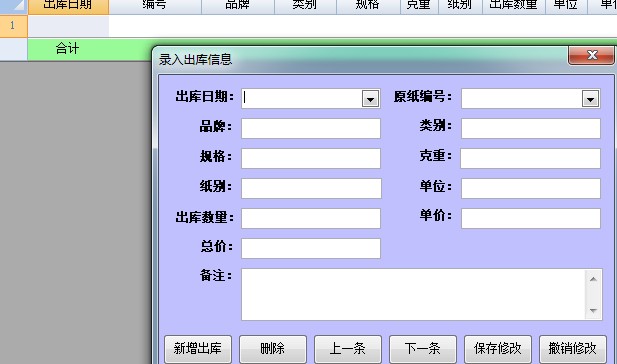The width and height of the screenshot is (617, 364).
Task: Focus the 出库数量 text field
Action: click(311, 218)
